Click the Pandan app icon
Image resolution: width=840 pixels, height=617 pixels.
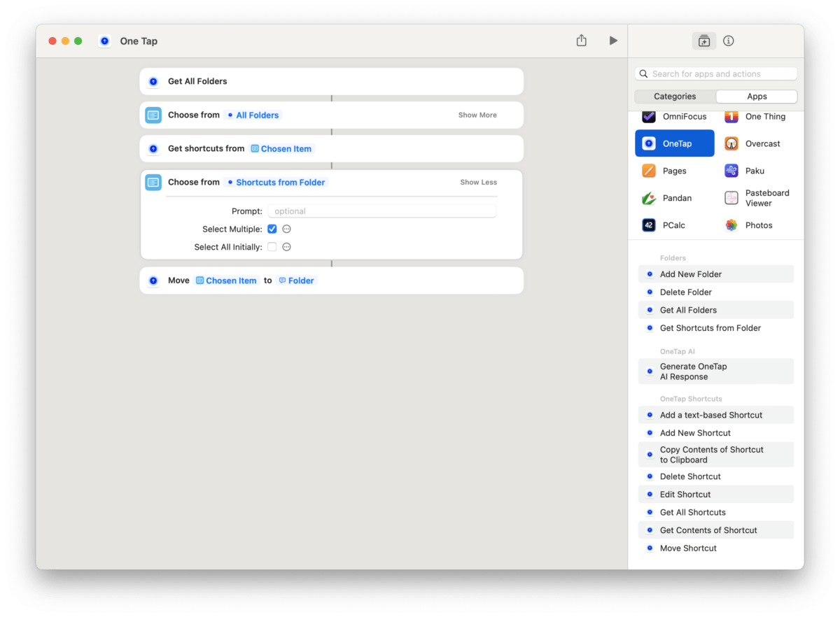(x=647, y=197)
